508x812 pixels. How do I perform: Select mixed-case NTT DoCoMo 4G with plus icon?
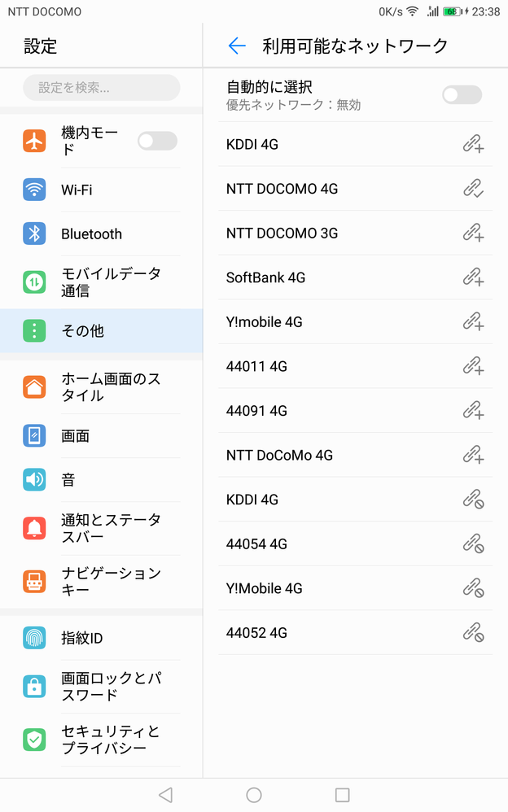(355, 455)
